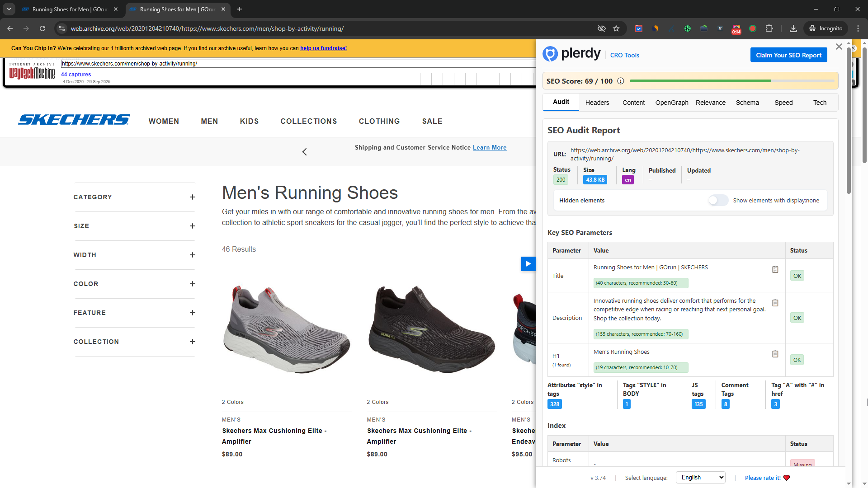Click the blue play arrow button
Viewport: 868px width, 488px height.
(528, 264)
